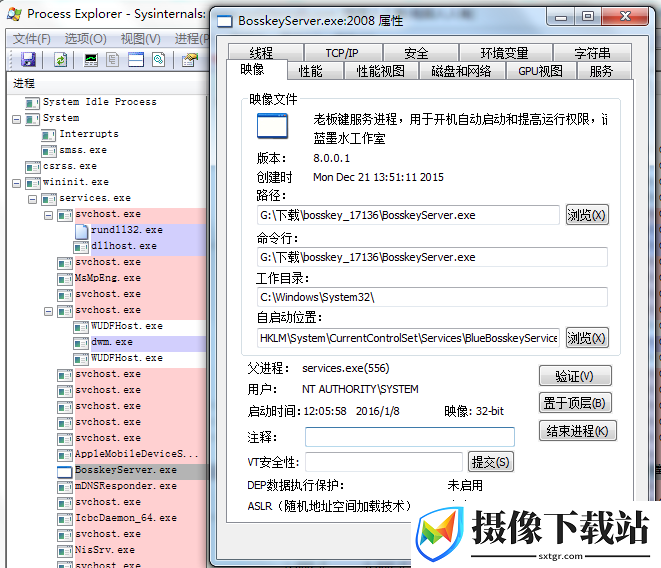This screenshot has width=661, height=568.
Task: Click the System Idle Process icon
Action: [x=32, y=103]
